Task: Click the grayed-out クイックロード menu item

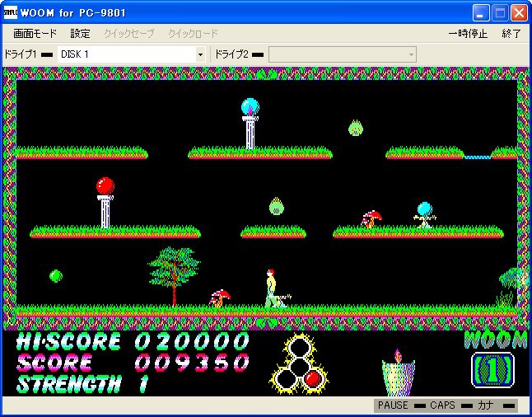Action: pyautogui.click(x=193, y=34)
